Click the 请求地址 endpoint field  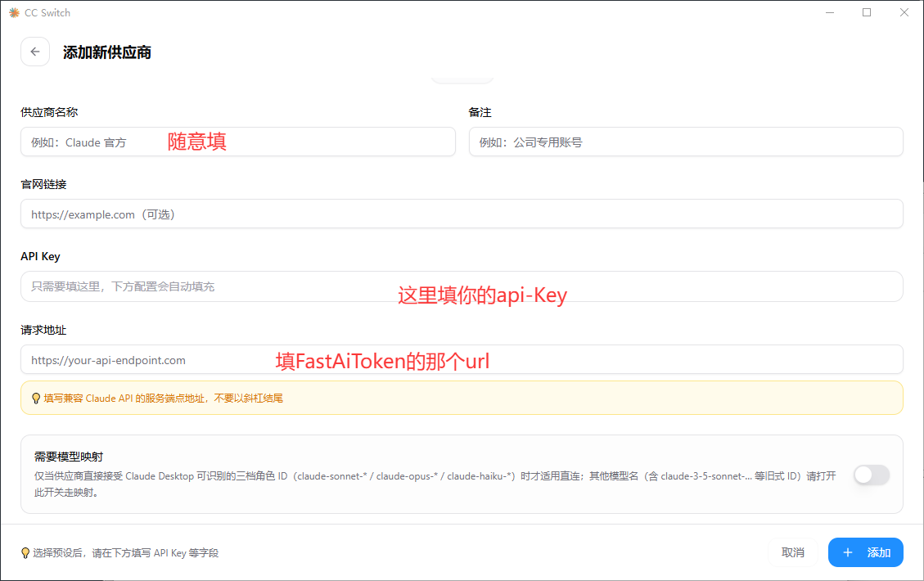(x=462, y=359)
